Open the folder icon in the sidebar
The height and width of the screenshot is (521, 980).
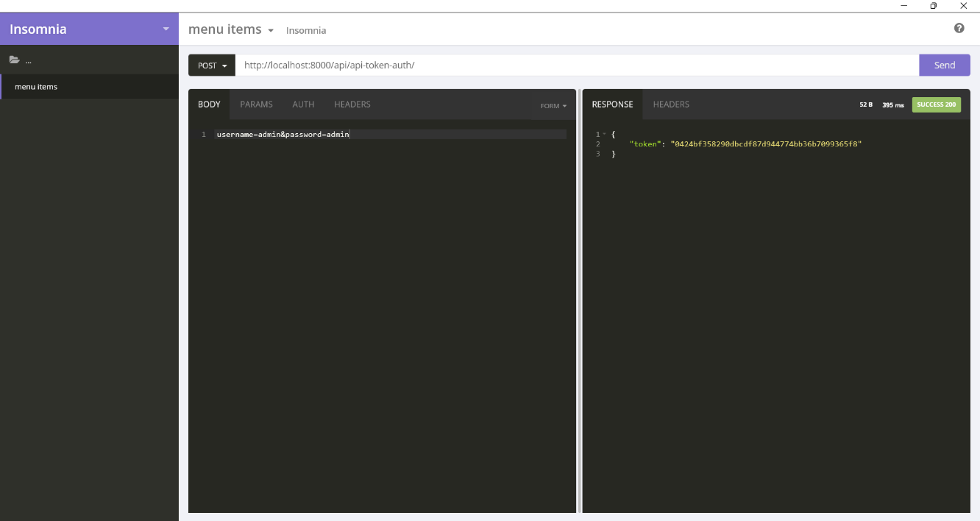14,60
